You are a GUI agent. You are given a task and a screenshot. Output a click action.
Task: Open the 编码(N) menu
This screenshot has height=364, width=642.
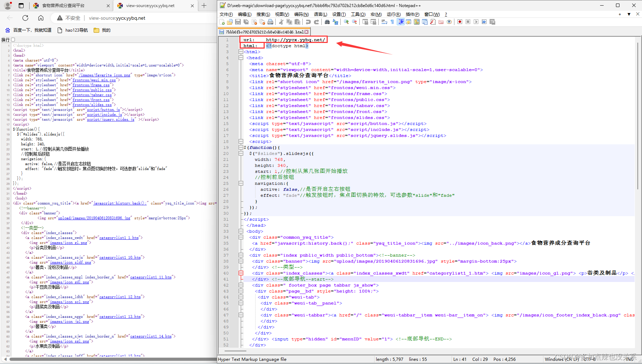pyautogui.click(x=301, y=14)
